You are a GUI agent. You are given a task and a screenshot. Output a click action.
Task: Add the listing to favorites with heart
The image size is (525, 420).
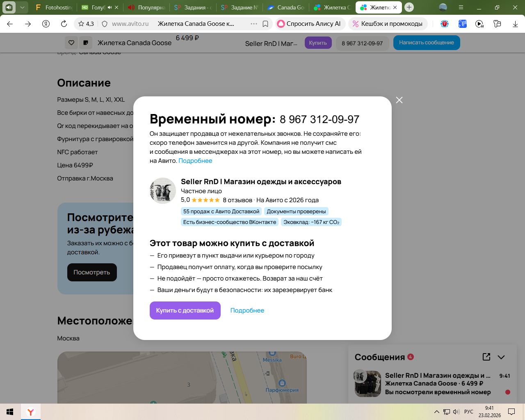pos(71,43)
